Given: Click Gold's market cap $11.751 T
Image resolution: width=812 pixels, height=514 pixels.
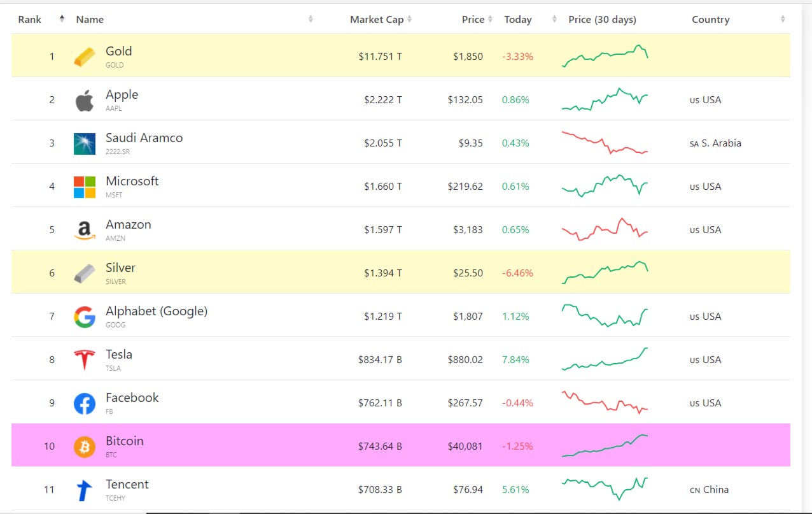Looking at the screenshot, I should (380, 57).
